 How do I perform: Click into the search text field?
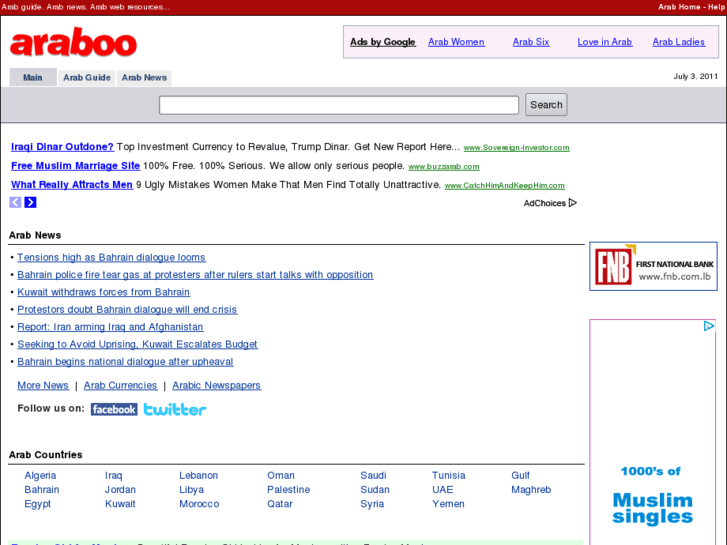pos(339,105)
